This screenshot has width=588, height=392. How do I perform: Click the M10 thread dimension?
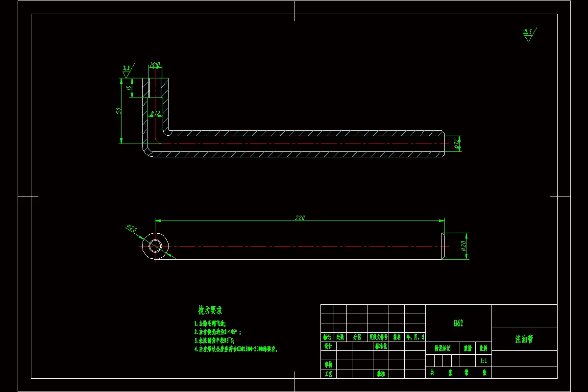pyautogui.click(x=155, y=64)
